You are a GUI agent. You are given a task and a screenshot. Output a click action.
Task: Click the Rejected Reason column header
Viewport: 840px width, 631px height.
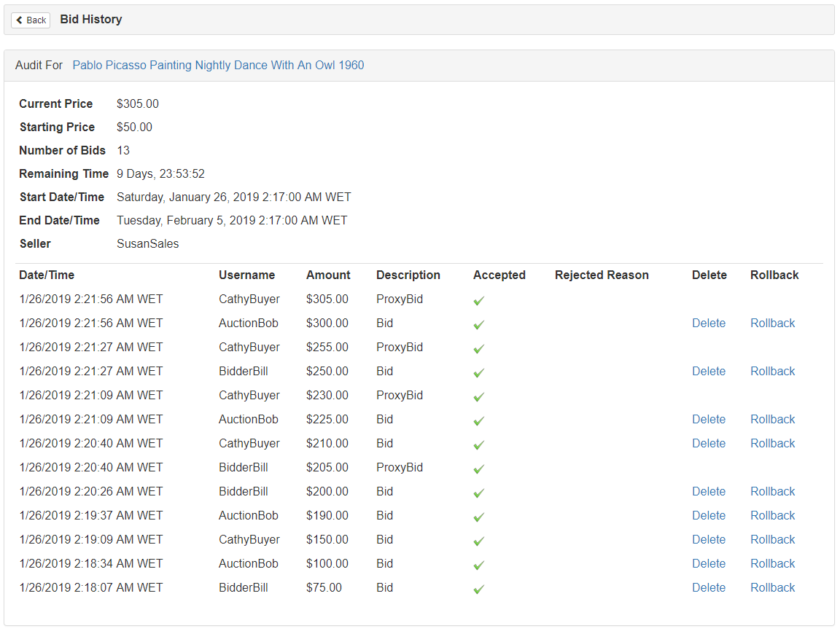(x=601, y=275)
